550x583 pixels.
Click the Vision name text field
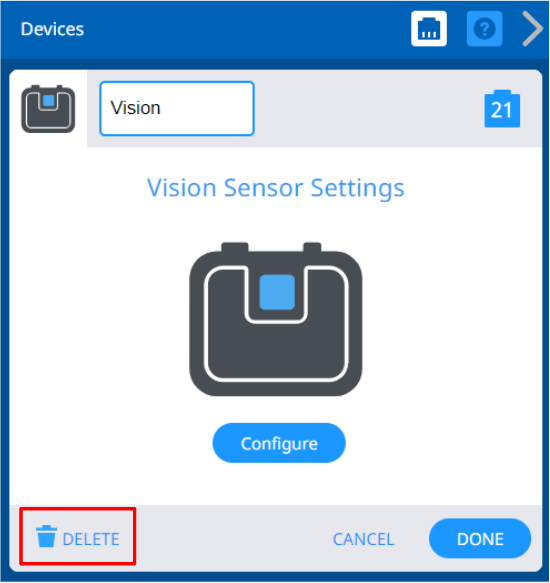tap(177, 109)
